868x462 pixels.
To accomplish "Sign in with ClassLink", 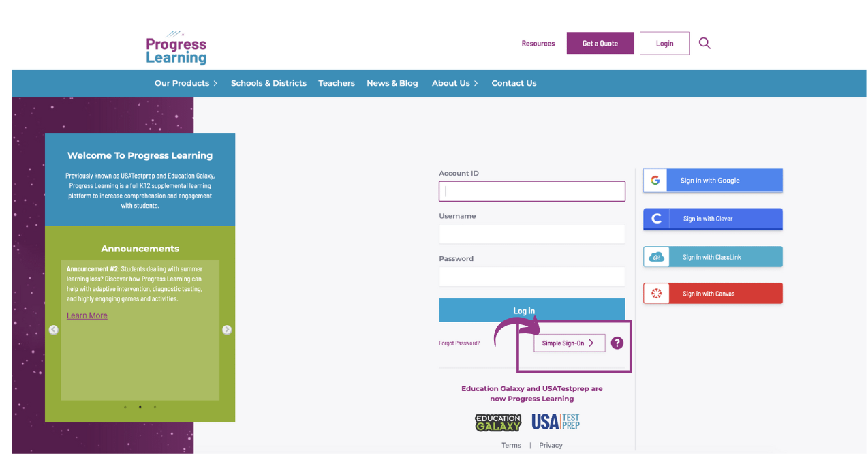I will pos(713,257).
